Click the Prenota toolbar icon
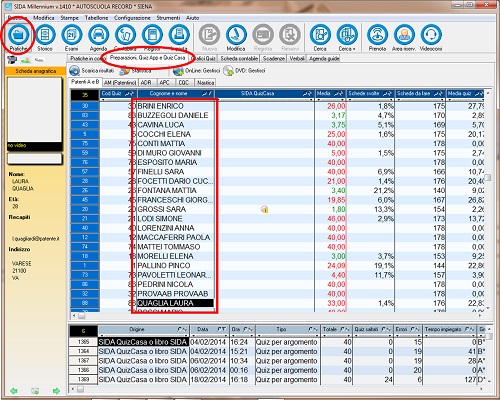This screenshot has width=500, height=400. tap(377, 35)
